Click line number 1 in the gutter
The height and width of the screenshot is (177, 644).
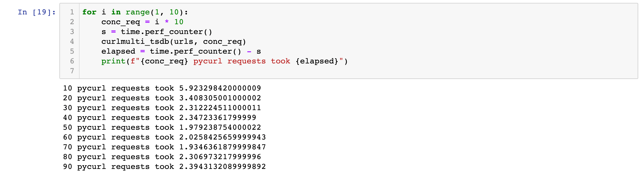(72, 12)
